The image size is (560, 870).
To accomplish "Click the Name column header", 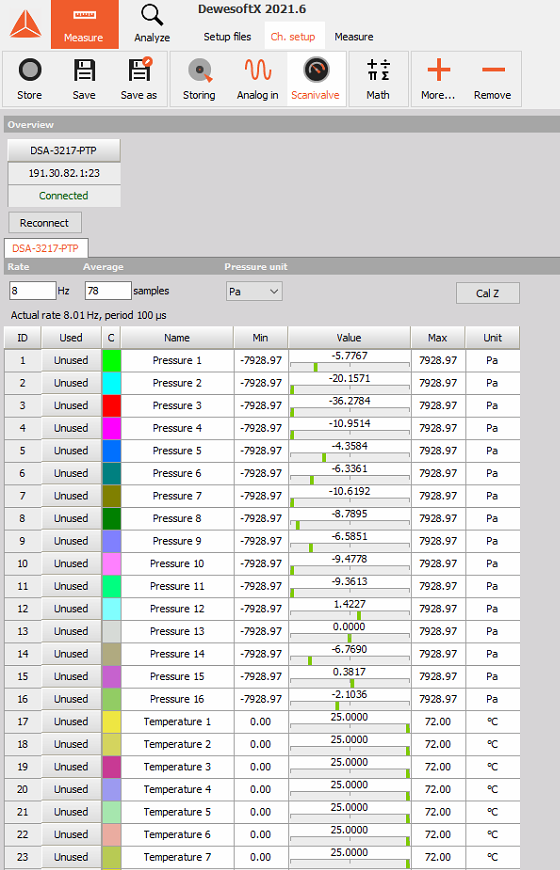I will pyautogui.click(x=177, y=337).
